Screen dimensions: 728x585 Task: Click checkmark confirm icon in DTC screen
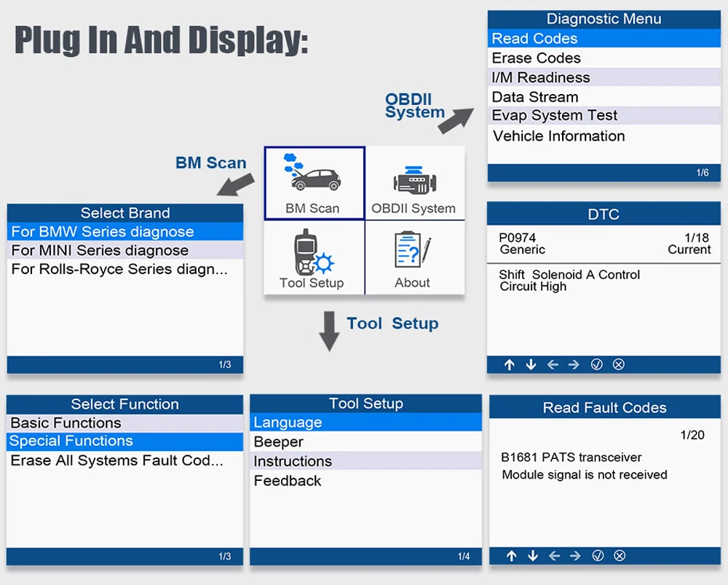pyautogui.click(x=597, y=365)
